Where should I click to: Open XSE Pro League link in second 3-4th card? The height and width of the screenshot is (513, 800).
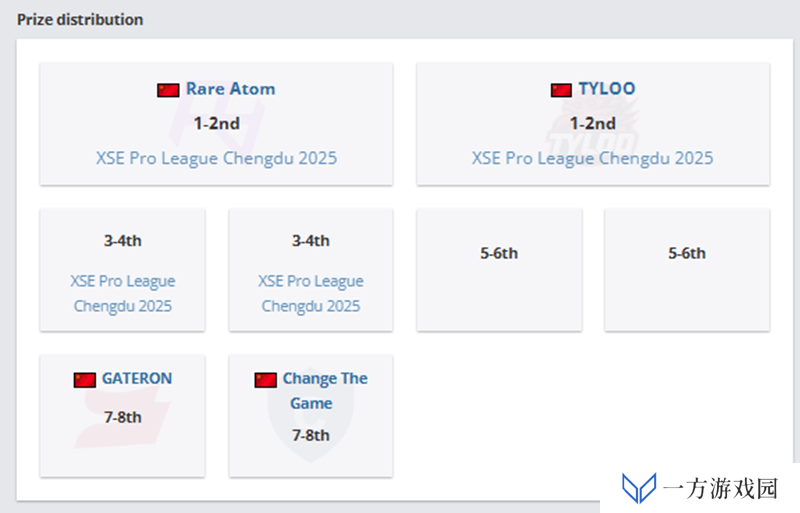click(x=311, y=294)
